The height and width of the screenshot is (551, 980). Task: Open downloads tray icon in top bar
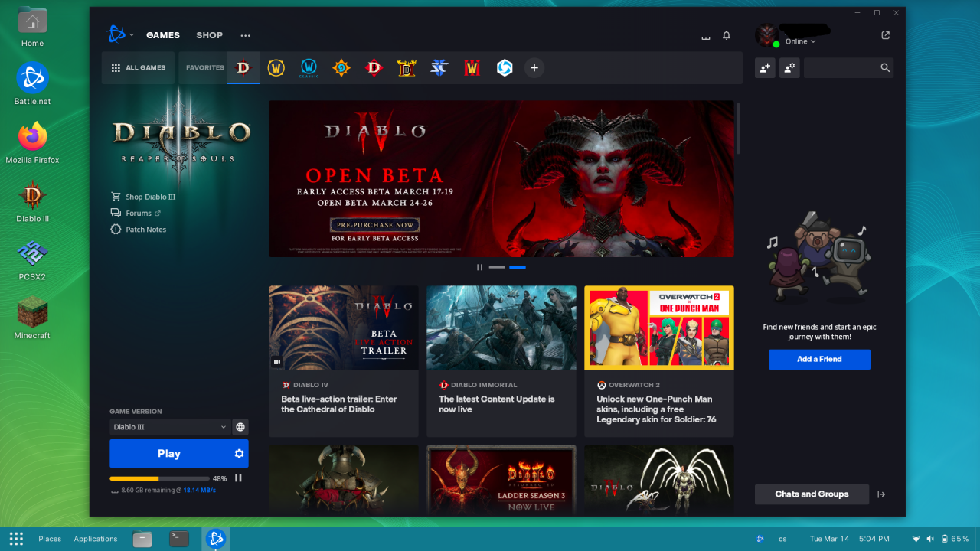[x=706, y=36]
